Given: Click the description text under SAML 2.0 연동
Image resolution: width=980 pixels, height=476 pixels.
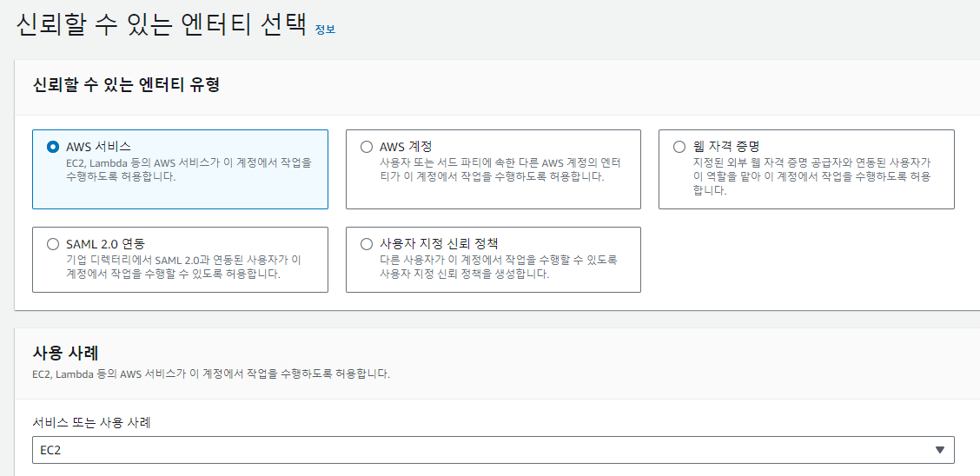Looking at the screenshot, I should tap(184, 267).
